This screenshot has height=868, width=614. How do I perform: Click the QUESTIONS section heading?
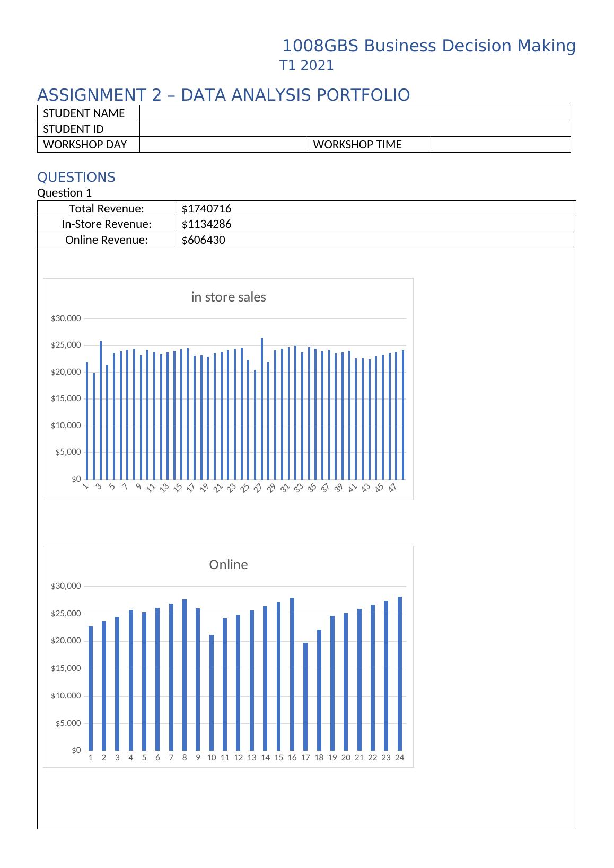click(76, 178)
